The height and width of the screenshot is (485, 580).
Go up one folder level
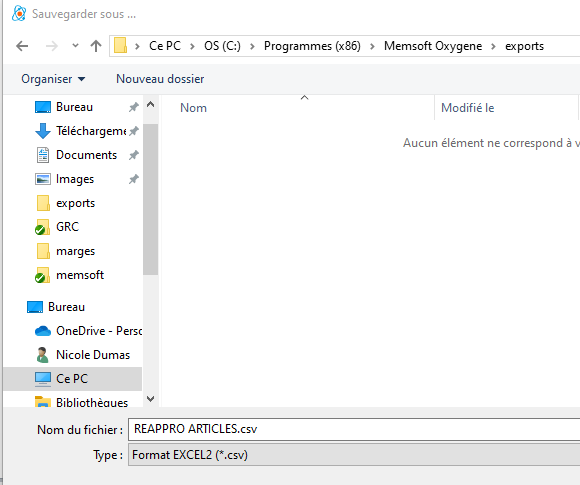pos(96,46)
